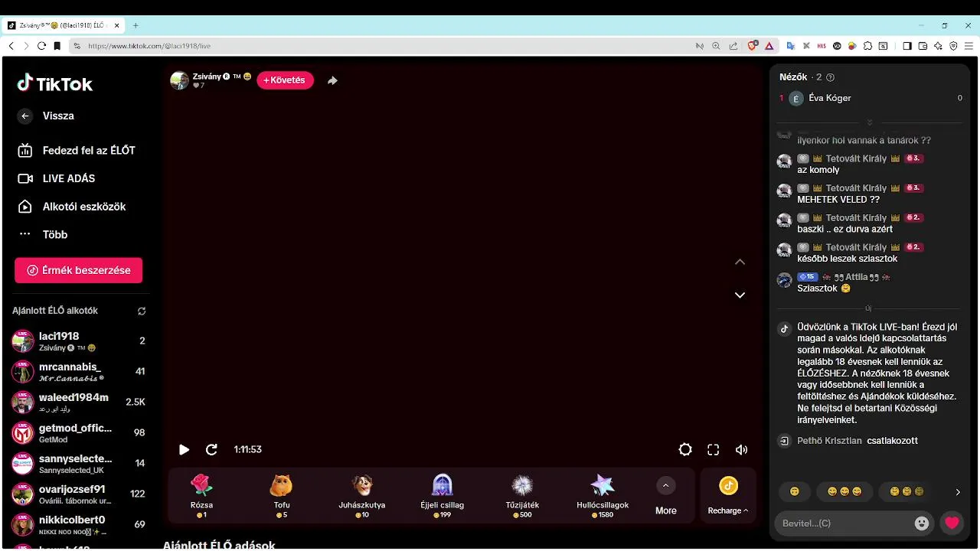The width and height of the screenshot is (980, 551).
Task: Open the Több menu
Action: (x=43, y=235)
